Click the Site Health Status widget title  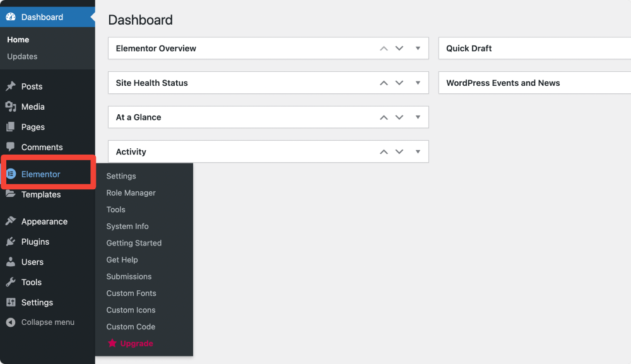pos(151,83)
